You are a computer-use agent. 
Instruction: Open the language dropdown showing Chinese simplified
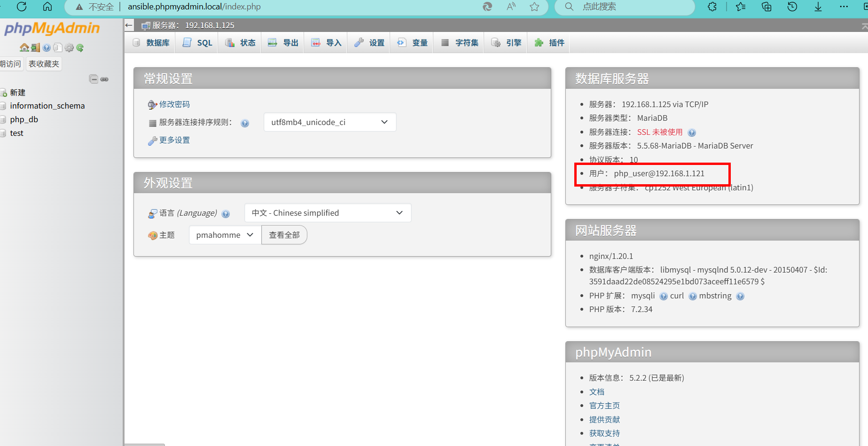328,213
